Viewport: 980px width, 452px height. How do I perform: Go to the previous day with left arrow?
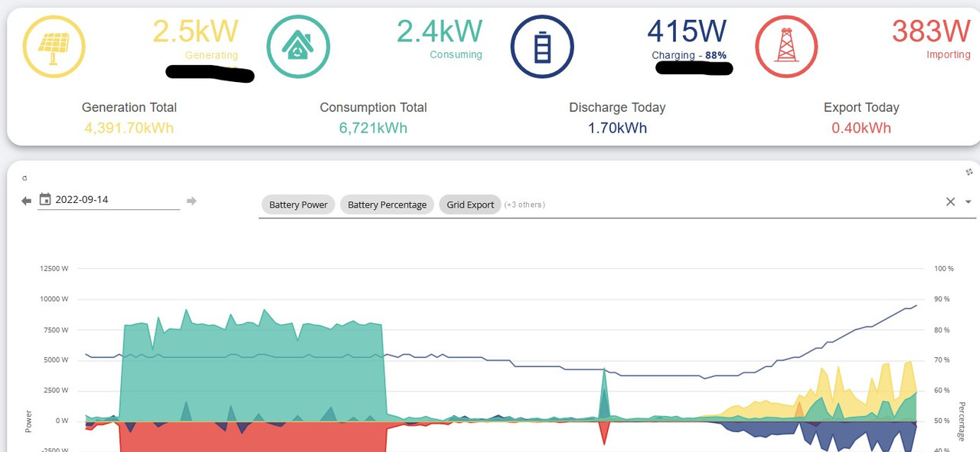[26, 201]
